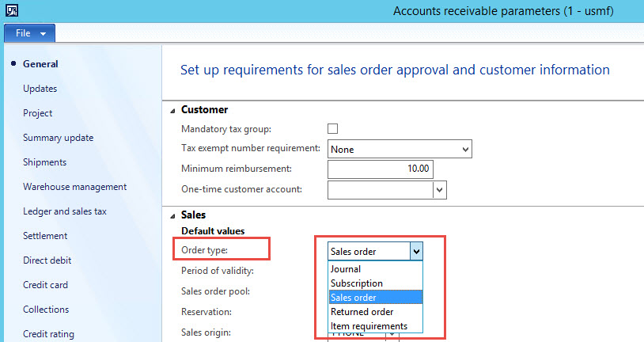
Task: Open the Updates tab in sidebar
Action: [40, 89]
